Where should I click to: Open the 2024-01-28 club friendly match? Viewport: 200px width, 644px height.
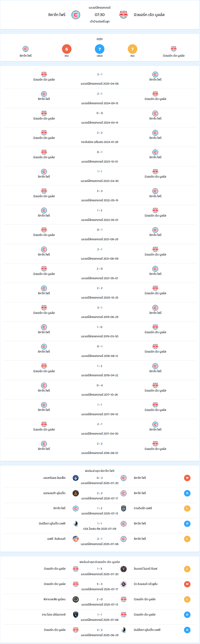[99, 137]
